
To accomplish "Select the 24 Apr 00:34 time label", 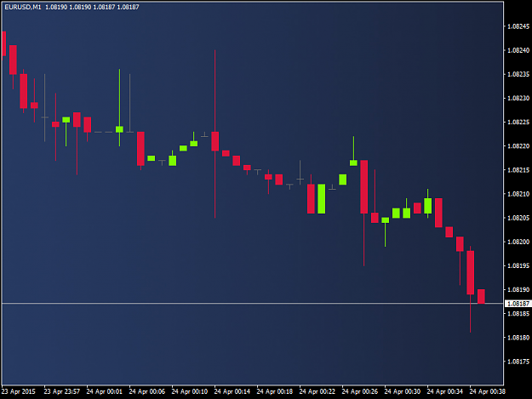I will pyautogui.click(x=445, y=391).
